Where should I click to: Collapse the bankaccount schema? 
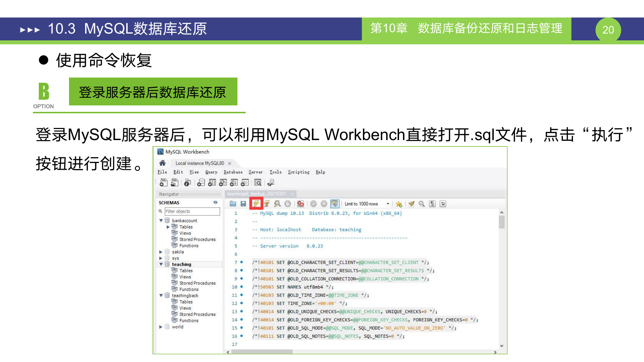[x=161, y=220]
